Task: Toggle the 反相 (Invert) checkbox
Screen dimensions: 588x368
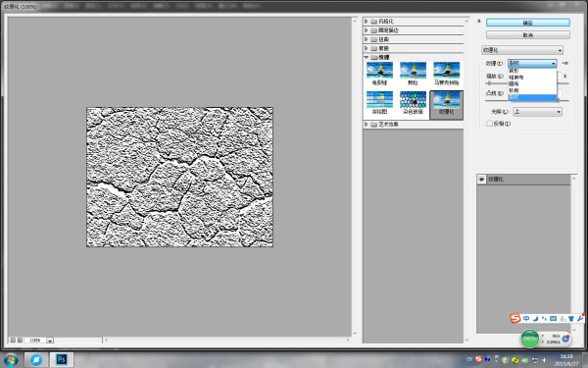Action: 489,124
